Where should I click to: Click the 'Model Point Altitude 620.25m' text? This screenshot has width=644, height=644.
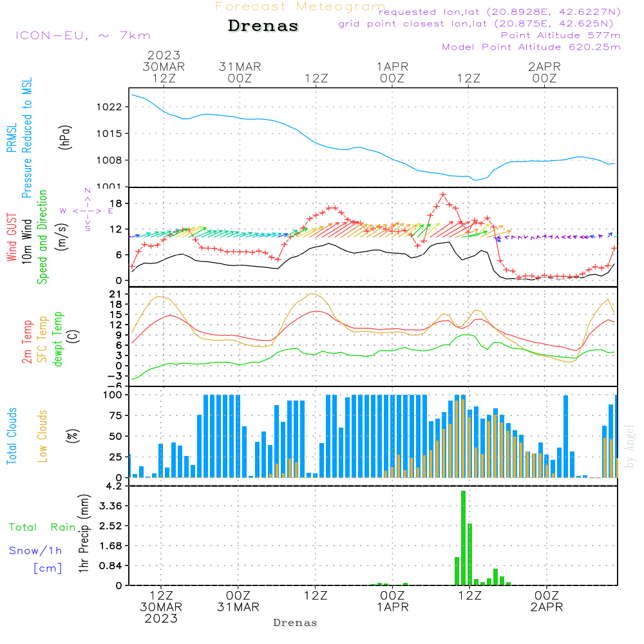(x=531, y=47)
